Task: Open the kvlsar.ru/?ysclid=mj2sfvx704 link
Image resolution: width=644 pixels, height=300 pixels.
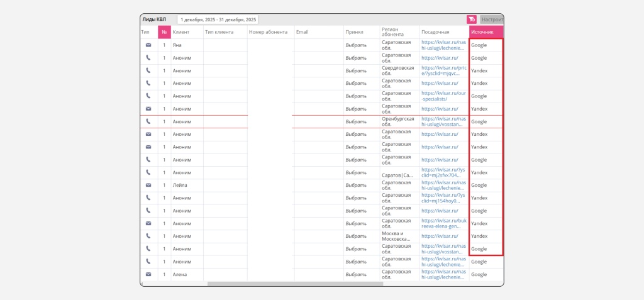Action: tap(443, 172)
